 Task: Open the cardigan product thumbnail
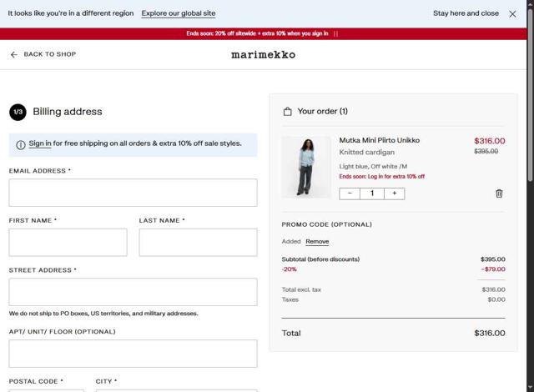(x=306, y=167)
